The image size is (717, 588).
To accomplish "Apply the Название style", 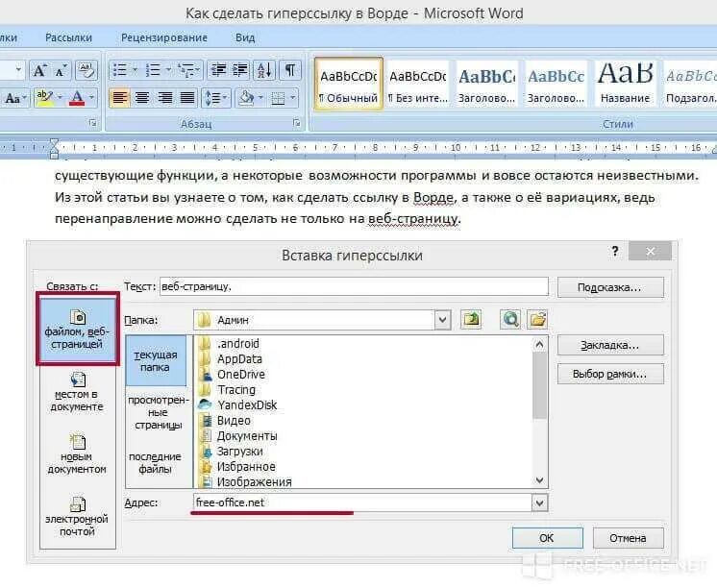I will [625, 84].
